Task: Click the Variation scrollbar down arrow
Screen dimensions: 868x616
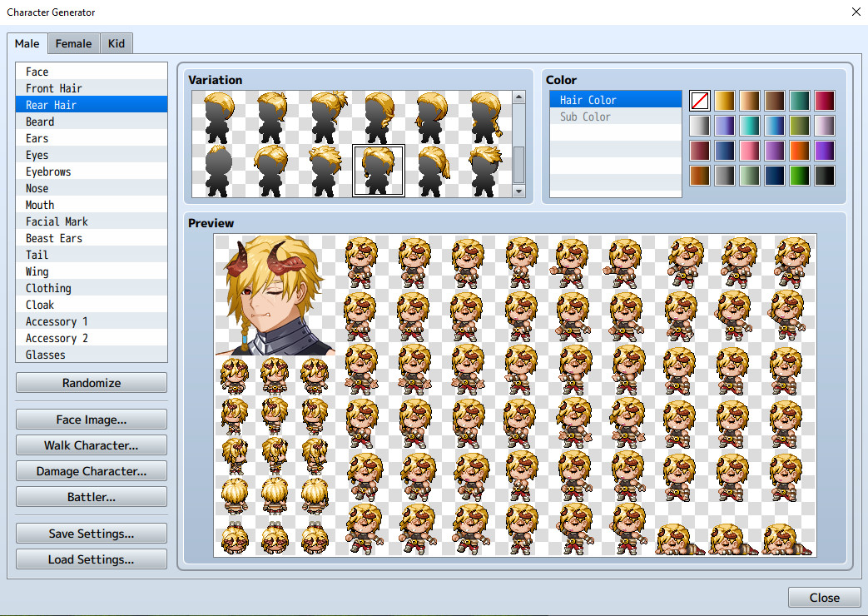Action: [x=520, y=192]
